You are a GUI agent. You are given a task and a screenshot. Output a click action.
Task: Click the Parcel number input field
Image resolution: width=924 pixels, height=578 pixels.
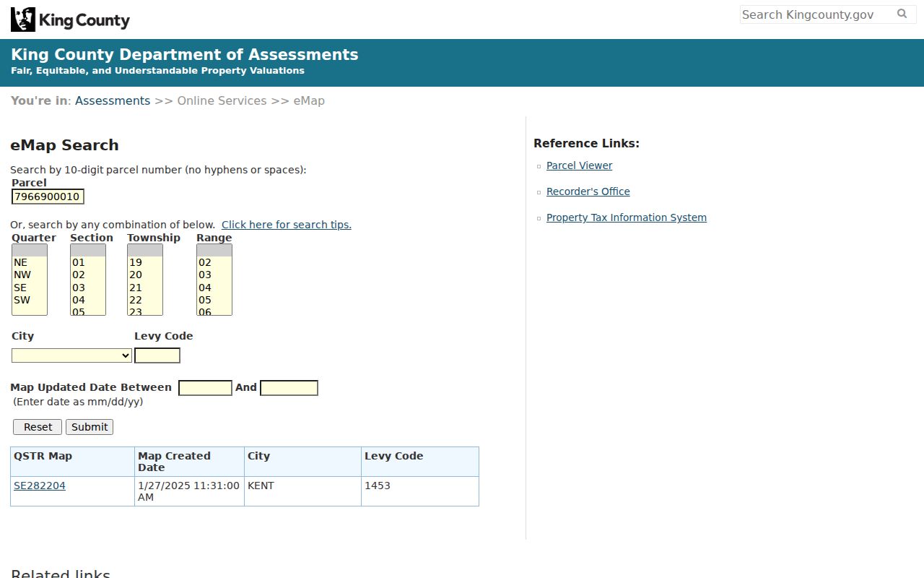[x=48, y=197]
